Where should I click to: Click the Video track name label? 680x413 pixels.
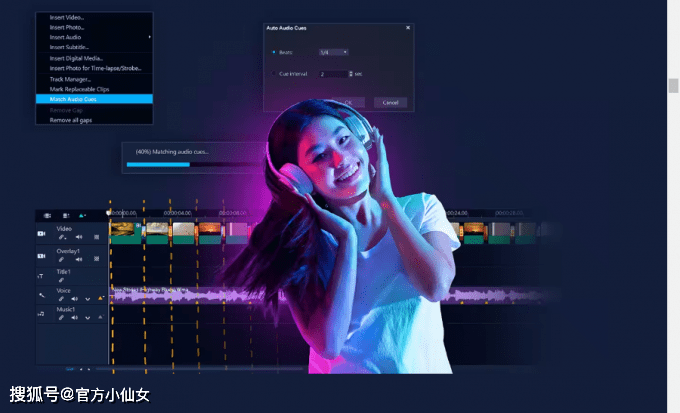pos(64,229)
